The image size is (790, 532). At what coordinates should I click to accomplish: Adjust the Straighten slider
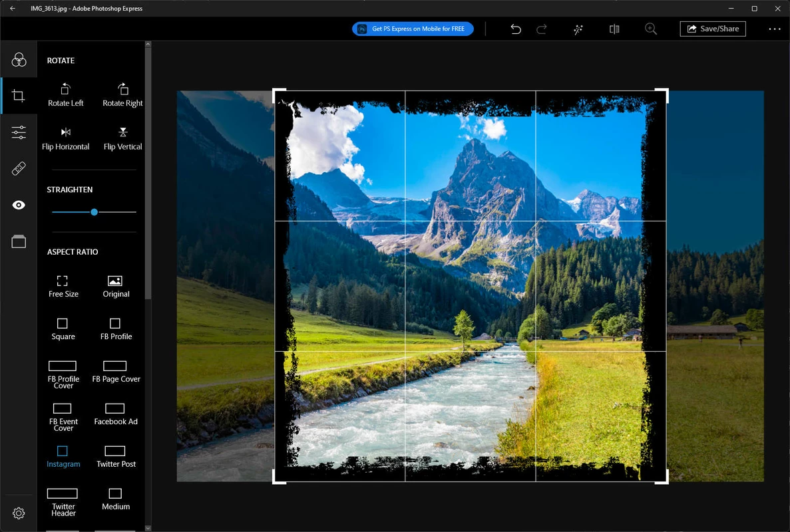(x=94, y=211)
